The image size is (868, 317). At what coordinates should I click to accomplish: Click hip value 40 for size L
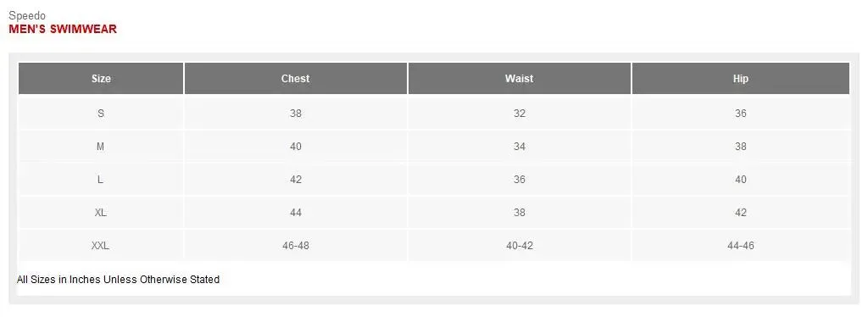[741, 180]
